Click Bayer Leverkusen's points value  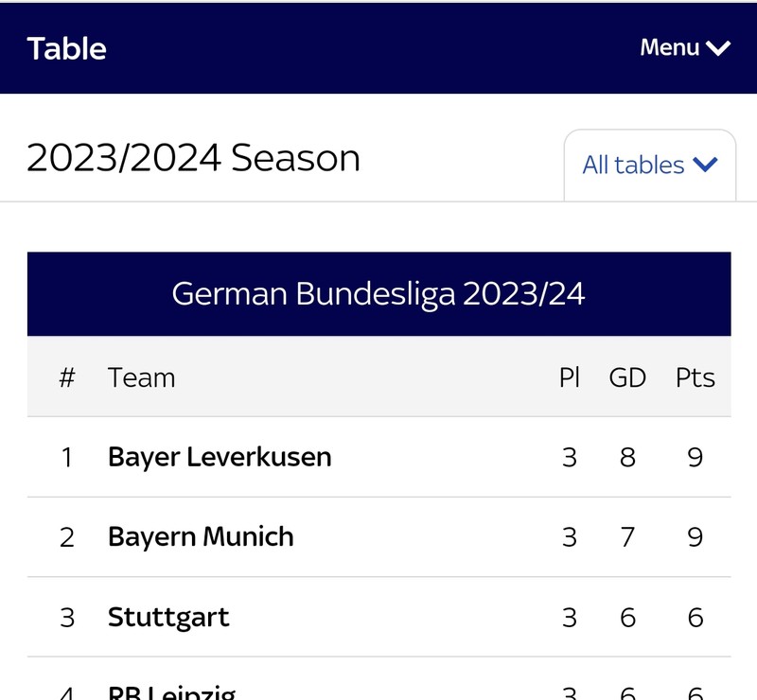point(695,457)
